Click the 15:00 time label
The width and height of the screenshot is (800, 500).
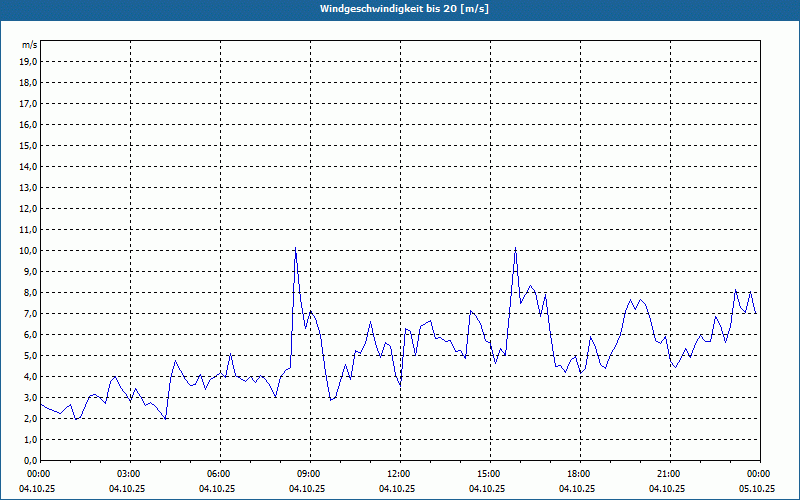click(x=488, y=474)
